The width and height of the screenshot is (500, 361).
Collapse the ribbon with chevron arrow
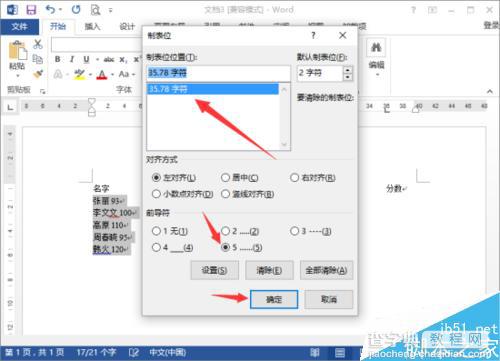[490, 91]
